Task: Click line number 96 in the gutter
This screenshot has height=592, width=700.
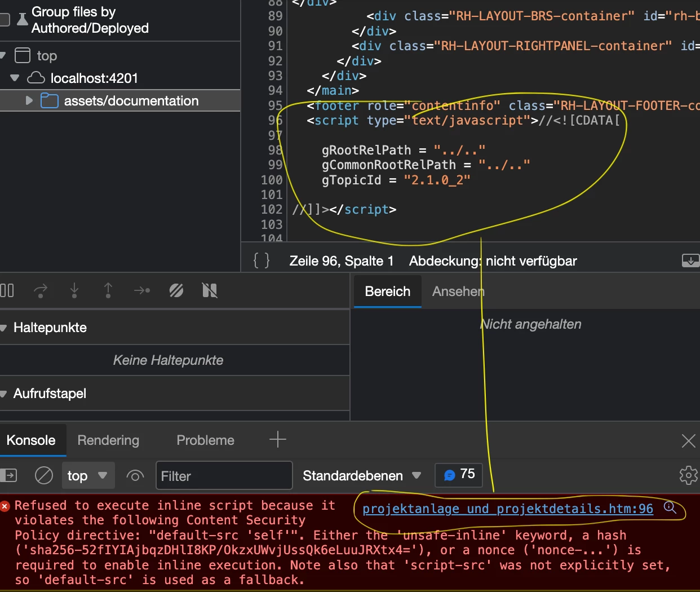Action: pyautogui.click(x=275, y=120)
